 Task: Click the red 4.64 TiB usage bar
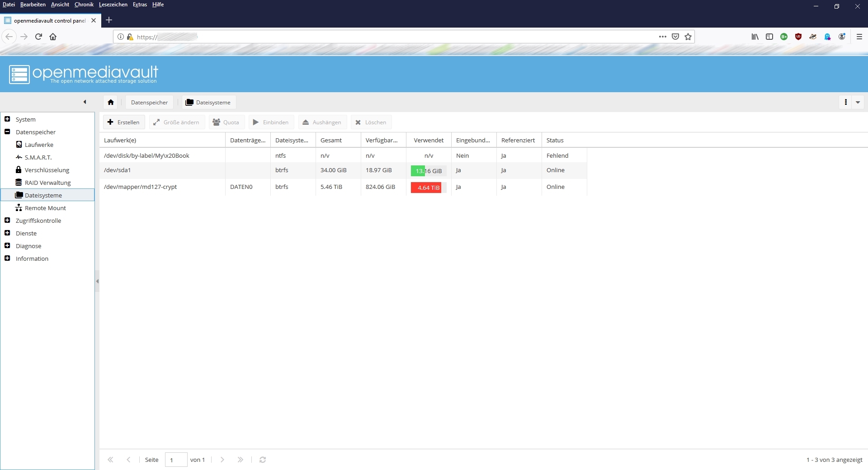pos(429,188)
